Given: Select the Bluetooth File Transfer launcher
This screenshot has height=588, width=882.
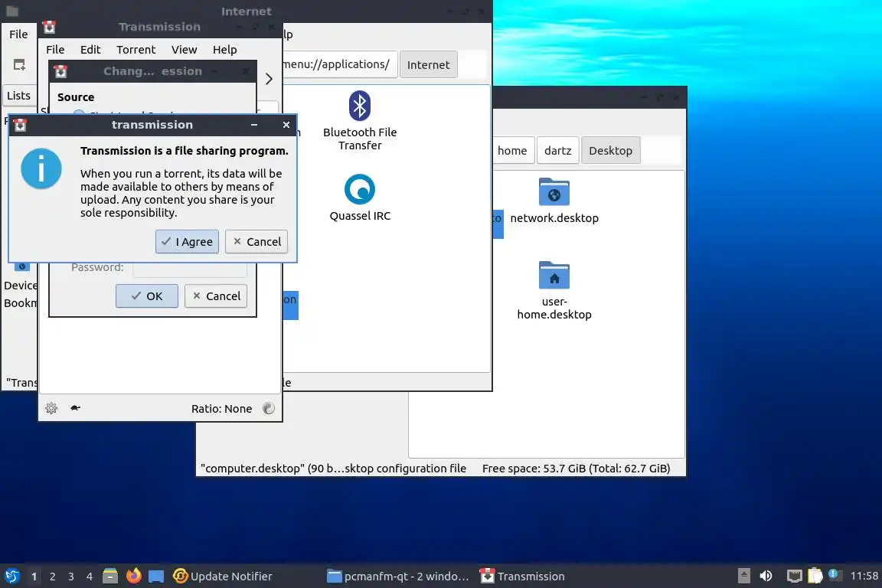Looking at the screenshot, I should point(360,120).
